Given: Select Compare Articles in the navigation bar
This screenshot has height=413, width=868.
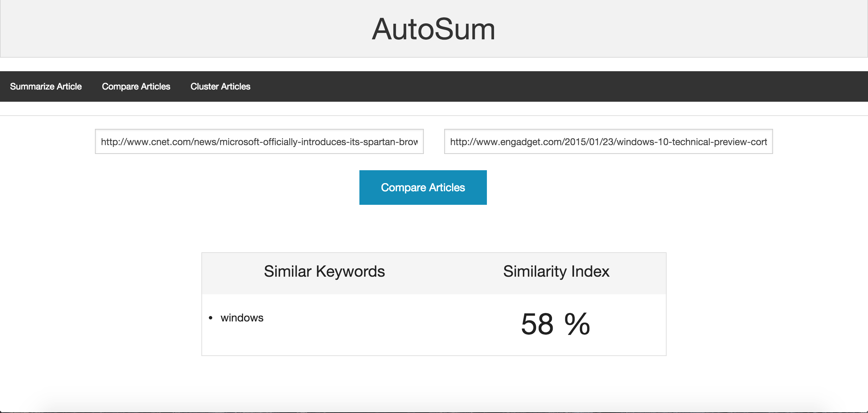Looking at the screenshot, I should [x=136, y=86].
